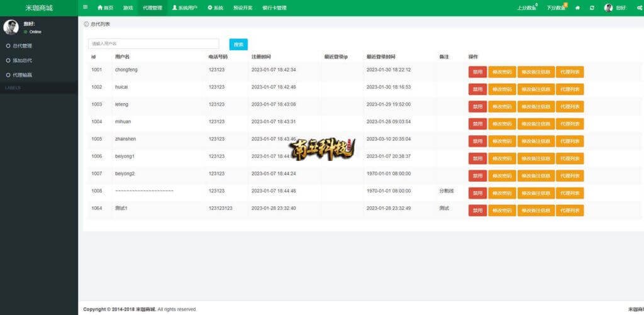Click the profile photo in the left sidebar
Image resolution: width=644 pixels, height=315 pixels.
pyautogui.click(x=11, y=27)
